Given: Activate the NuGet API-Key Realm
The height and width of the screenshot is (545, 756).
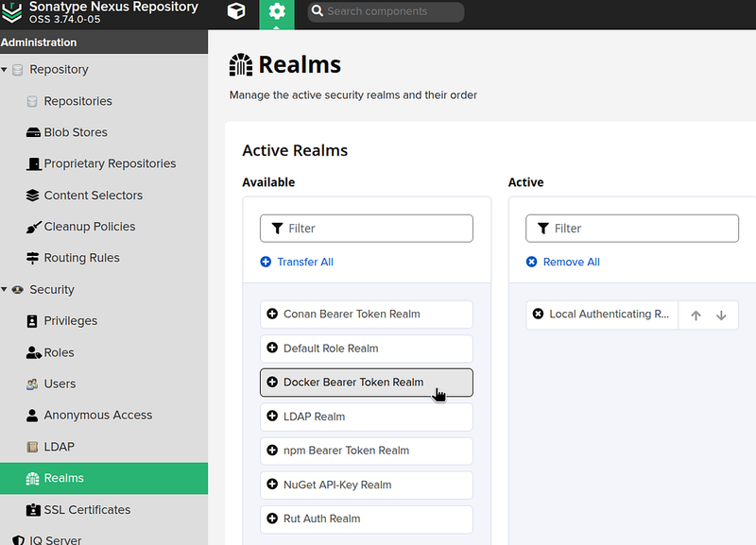Looking at the screenshot, I should (x=367, y=485).
